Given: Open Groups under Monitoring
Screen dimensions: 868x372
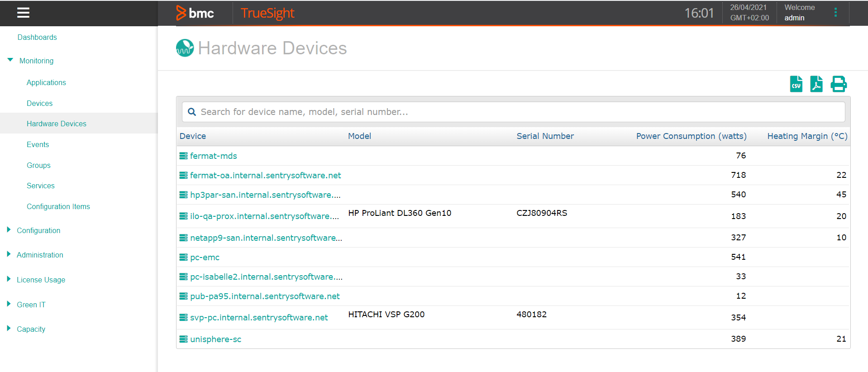Looking at the screenshot, I should pyautogui.click(x=38, y=165).
